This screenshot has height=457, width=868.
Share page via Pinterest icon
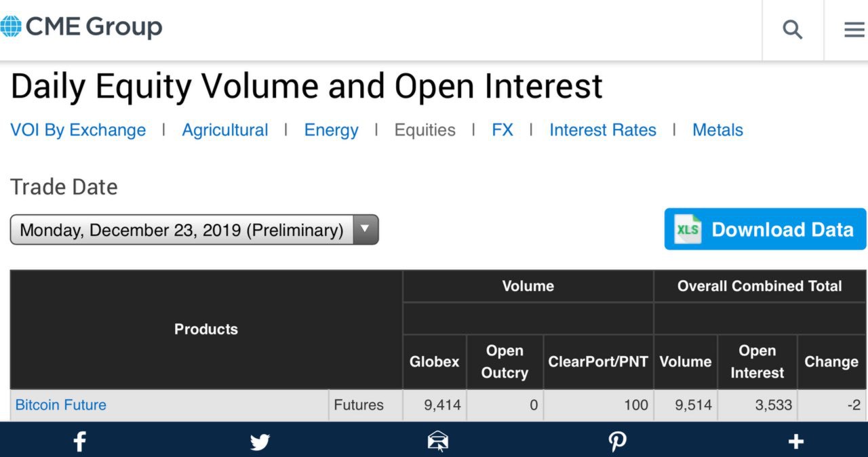click(x=617, y=442)
